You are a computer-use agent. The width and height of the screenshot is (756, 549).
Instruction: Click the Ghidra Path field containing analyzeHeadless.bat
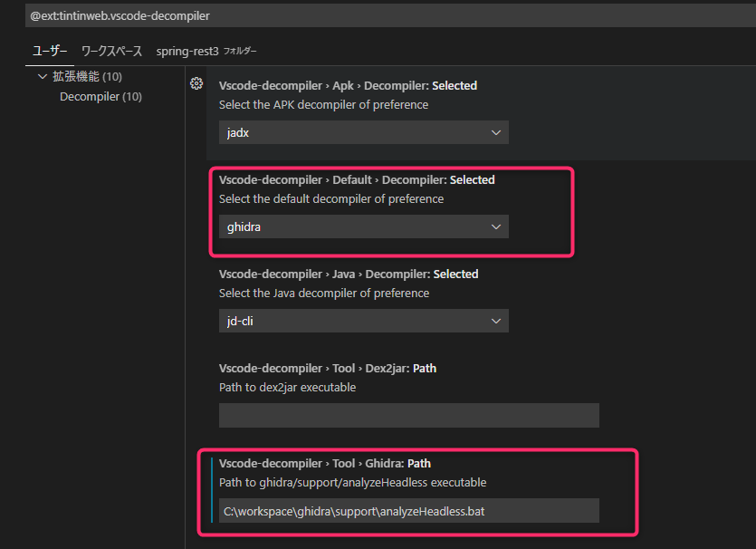409,511
